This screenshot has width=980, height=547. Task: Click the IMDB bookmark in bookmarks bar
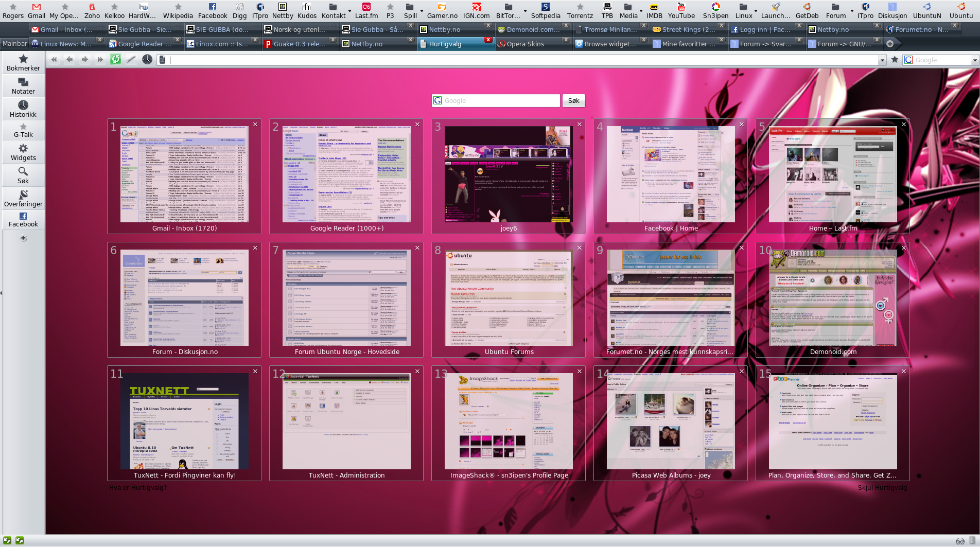[654, 11]
